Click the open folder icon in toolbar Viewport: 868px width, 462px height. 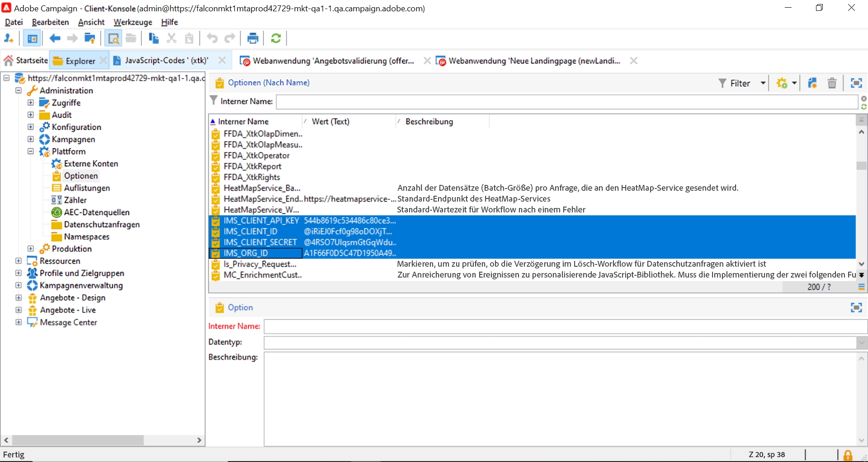(x=131, y=38)
